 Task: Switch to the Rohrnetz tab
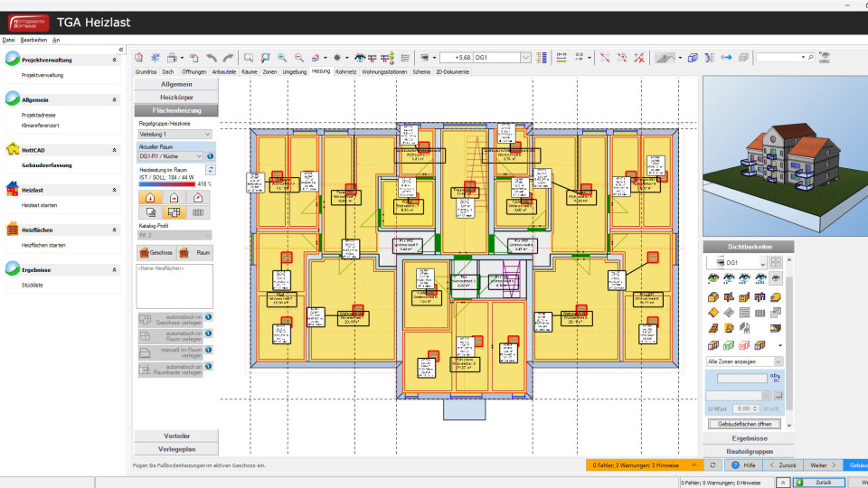tap(344, 71)
